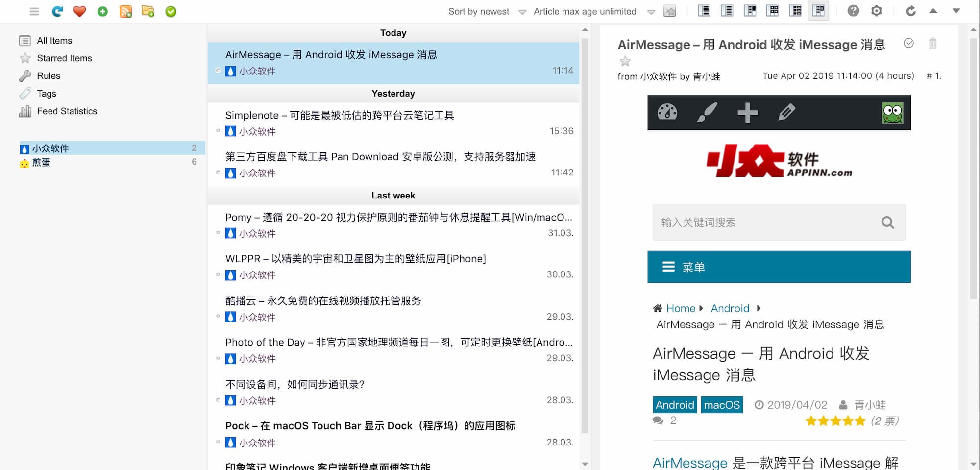Click the add RSS feed icon
The width and height of the screenshot is (980, 470).
(x=125, y=11)
